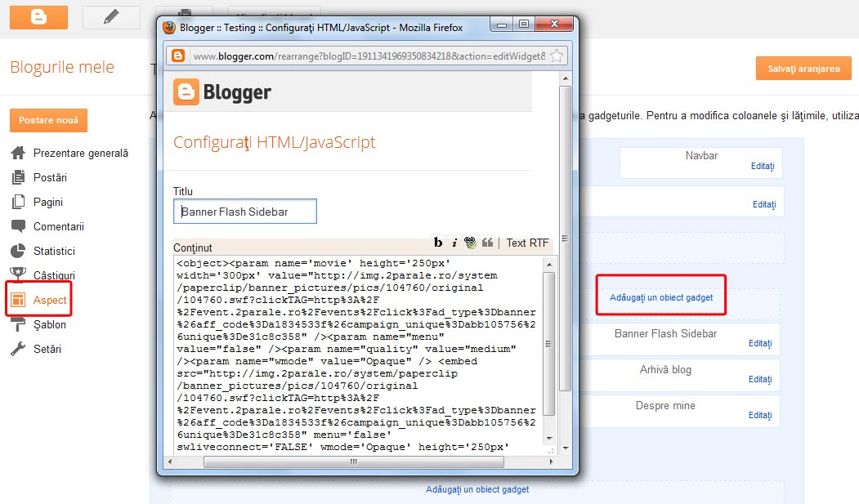Insert link using the globe icon

click(470, 243)
